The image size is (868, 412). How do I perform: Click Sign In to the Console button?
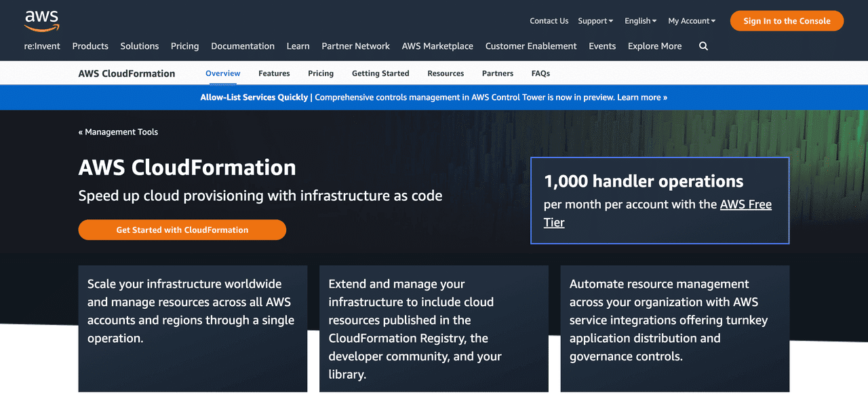click(787, 21)
